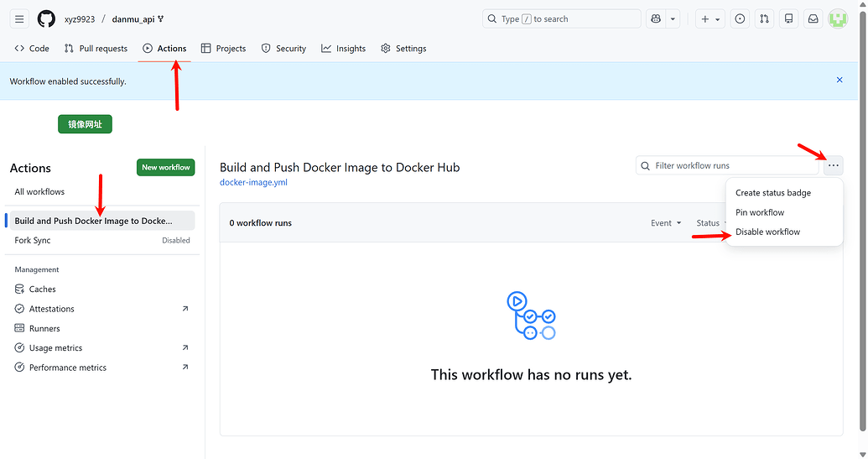Click the green 镜像网址 button
The width and height of the screenshot is (868, 459).
tap(86, 124)
